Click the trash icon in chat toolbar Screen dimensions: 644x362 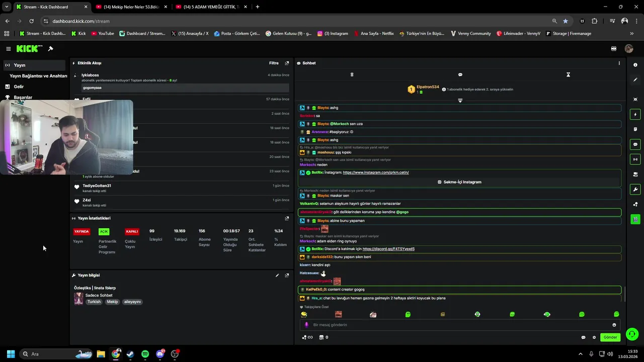[352, 74]
